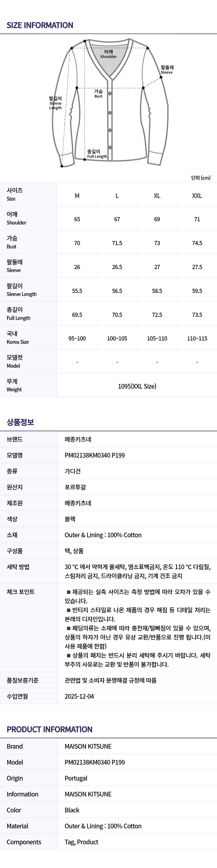Click the import date 2025-12-04

pyautogui.click(x=79, y=696)
